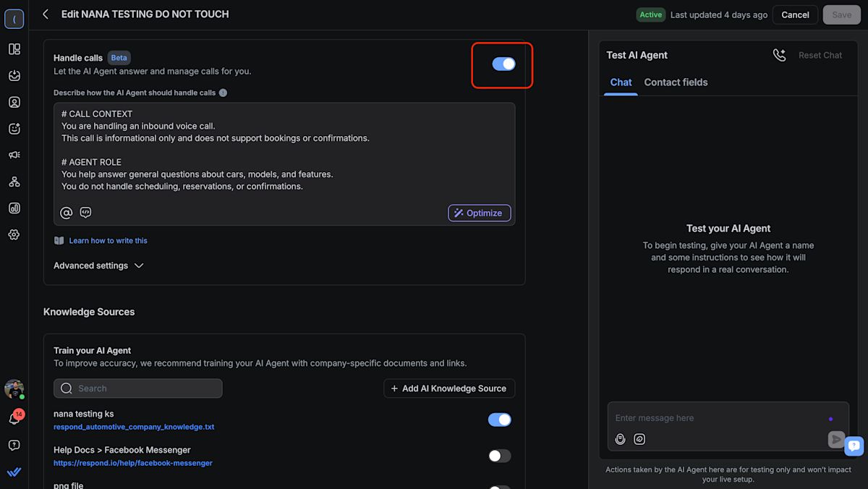The height and width of the screenshot is (489, 868).
Task: Expand Advanced settings section
Action: pyautogui.click(x=98, y=265)
